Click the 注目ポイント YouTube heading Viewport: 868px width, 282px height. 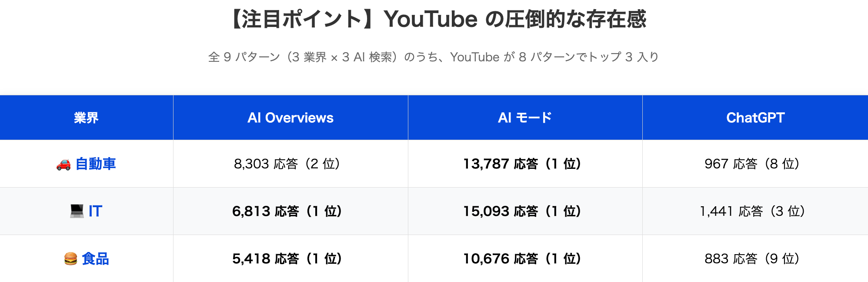(x=437, y=20)
